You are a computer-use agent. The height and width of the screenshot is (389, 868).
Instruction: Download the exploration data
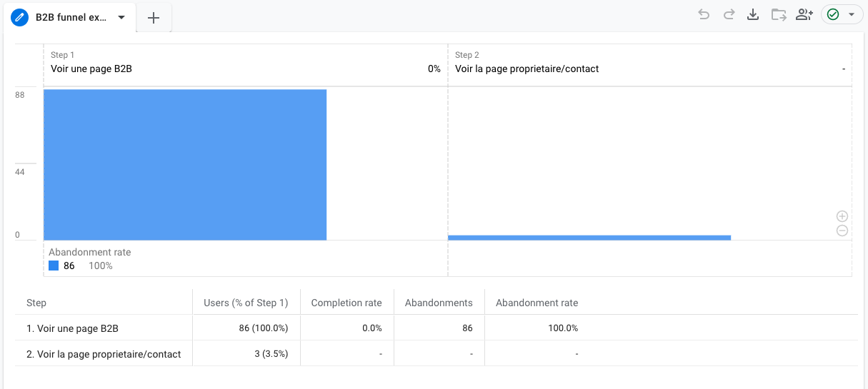coord(753,15)
